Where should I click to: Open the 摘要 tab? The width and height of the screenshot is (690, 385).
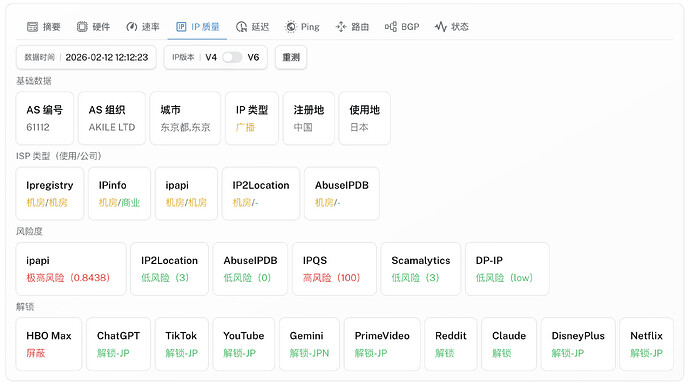pyautogui.click(x=44, y=27)
